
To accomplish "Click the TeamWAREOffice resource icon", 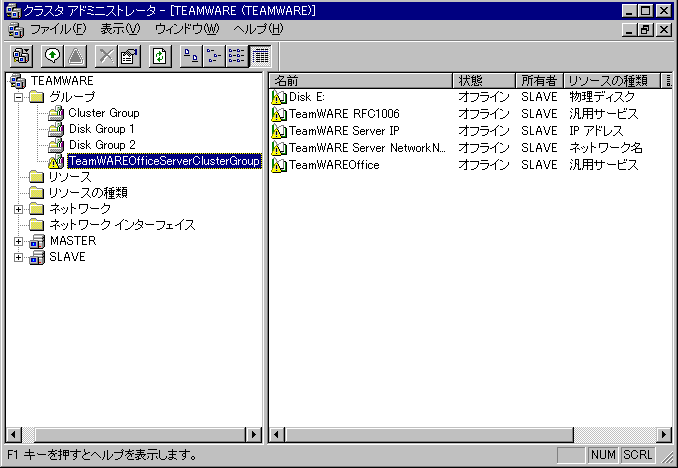I will [279, 165].
